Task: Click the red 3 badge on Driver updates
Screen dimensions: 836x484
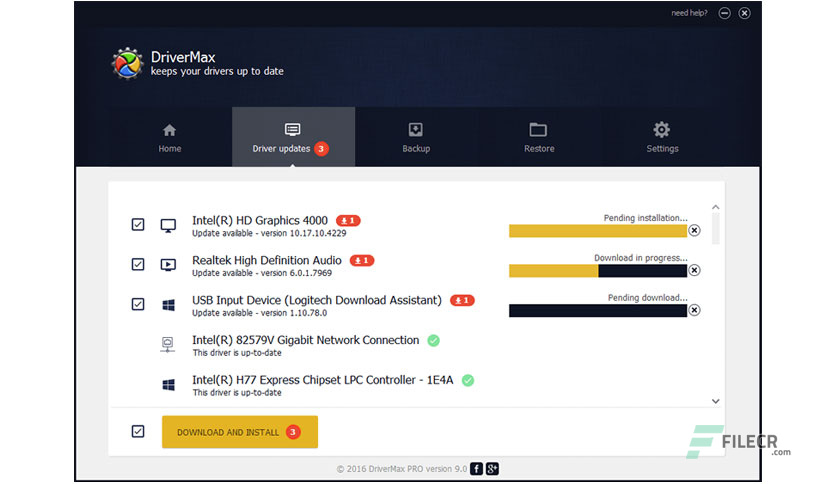Action: 321,149
